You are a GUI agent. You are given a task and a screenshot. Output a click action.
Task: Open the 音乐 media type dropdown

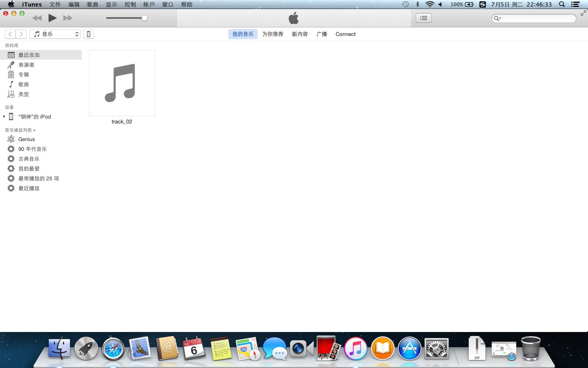click(x=55, y=34)
